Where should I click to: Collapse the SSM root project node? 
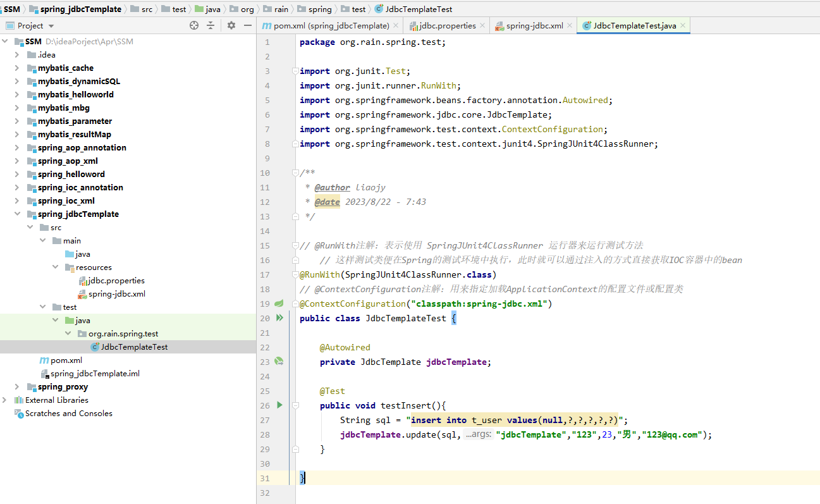(6, 41)
